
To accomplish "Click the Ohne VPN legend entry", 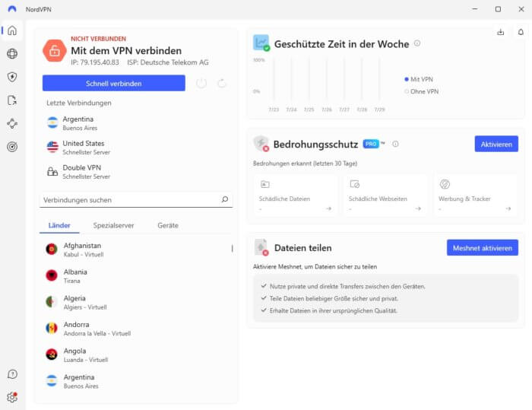I will [x=421, y=91].
